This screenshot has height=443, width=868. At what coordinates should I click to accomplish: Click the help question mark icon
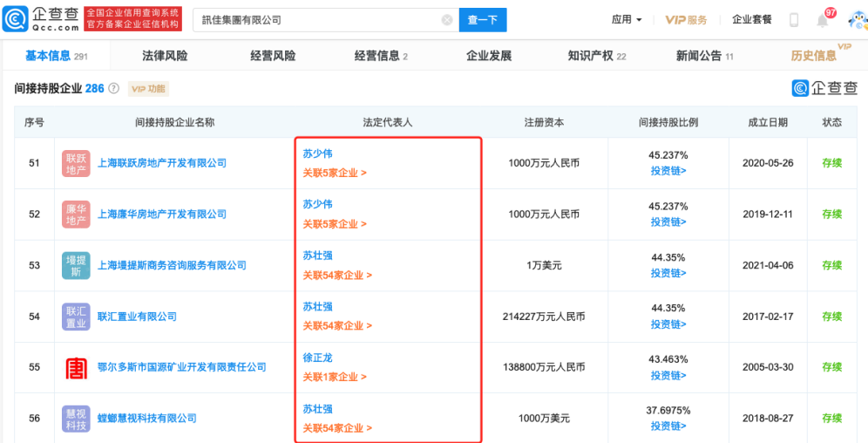(114, 89)
